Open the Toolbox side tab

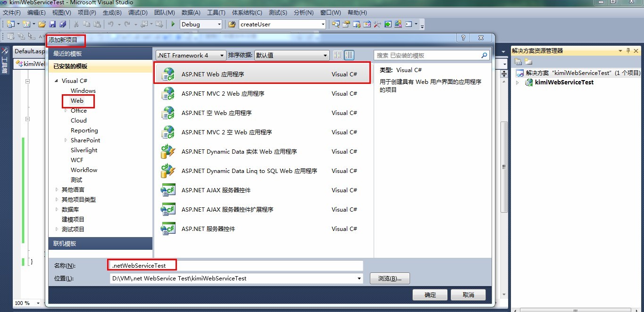(4, 60)
